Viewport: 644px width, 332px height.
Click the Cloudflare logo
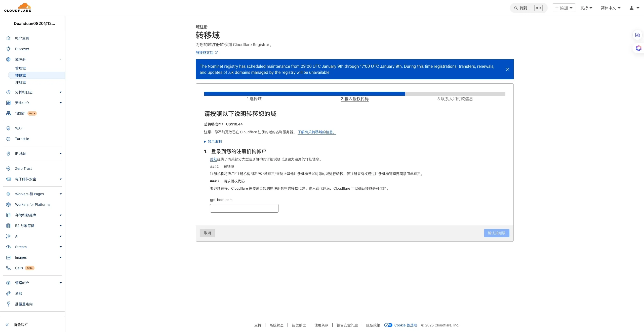[18, 8]
